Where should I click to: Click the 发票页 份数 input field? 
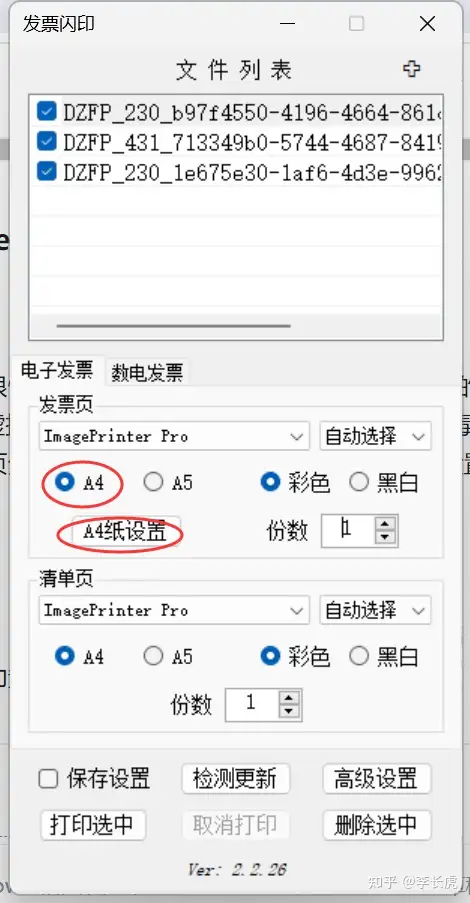tap(348, 530)
